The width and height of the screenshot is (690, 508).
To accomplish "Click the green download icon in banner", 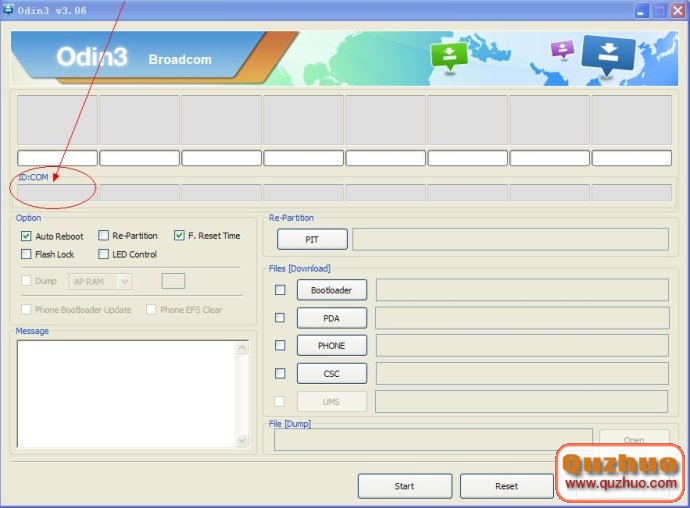I will pos(448,57).
